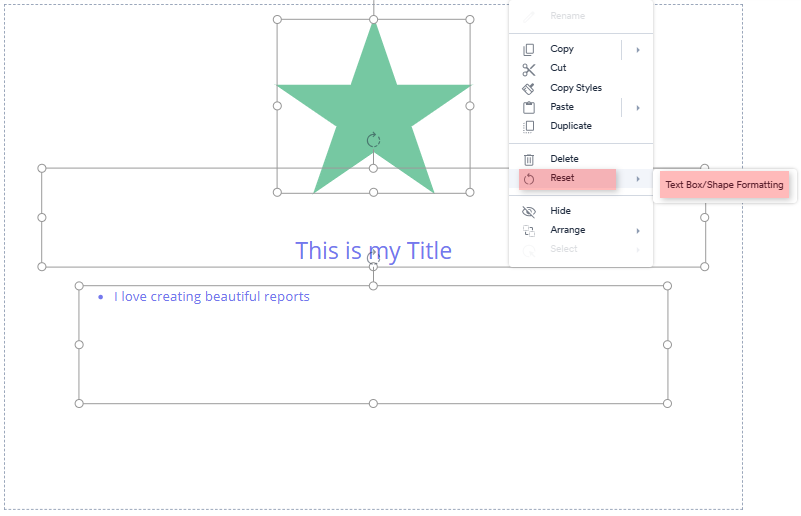Click the Reset circular arrow icon
Screen dimensions: 801x516
529,178
